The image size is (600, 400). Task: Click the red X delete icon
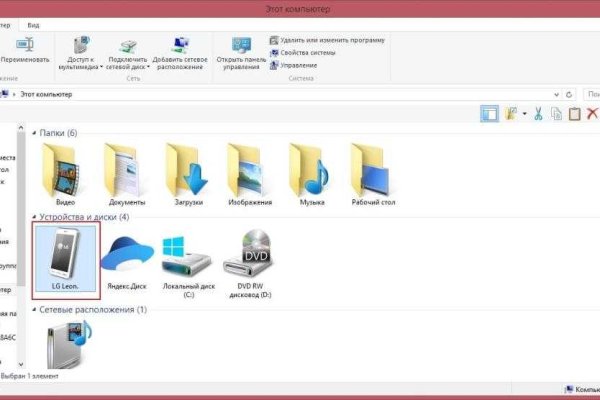[x=592, y=115]
